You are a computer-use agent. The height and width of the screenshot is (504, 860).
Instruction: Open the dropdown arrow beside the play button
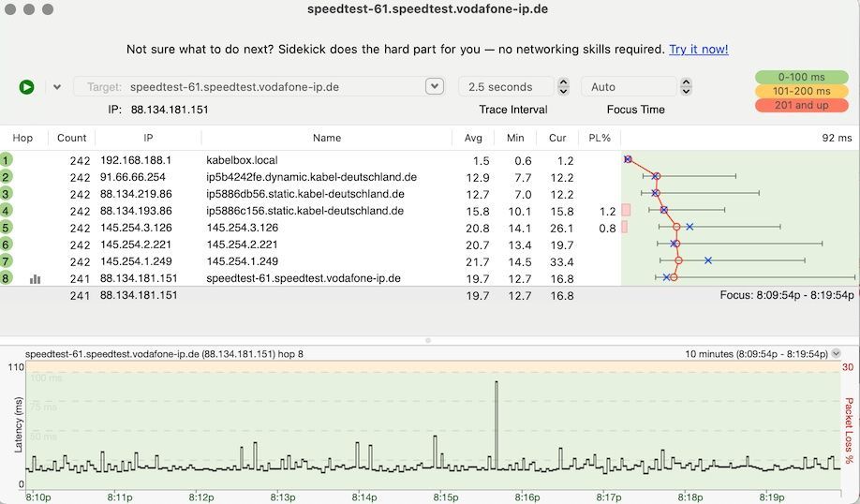point(57,86)
